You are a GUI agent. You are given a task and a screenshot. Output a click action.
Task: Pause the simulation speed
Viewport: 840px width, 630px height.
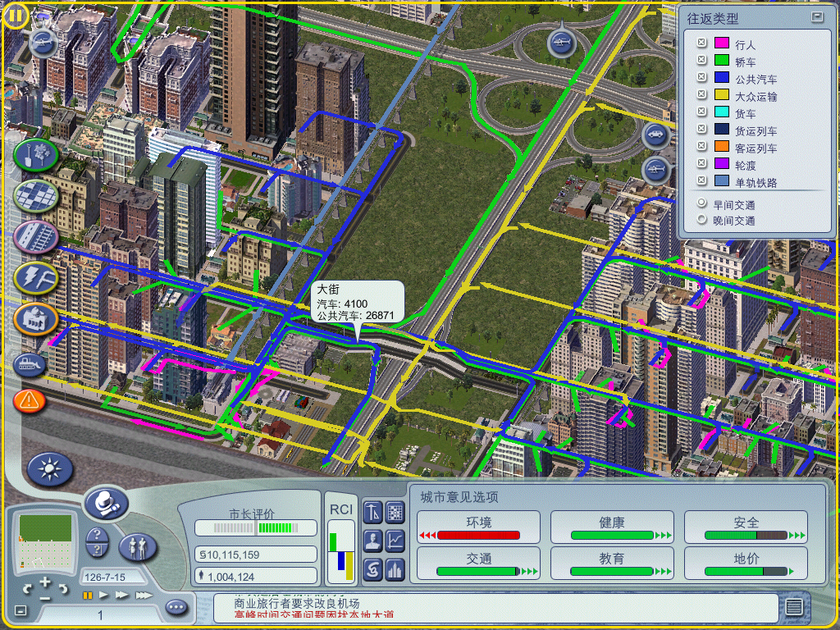click(x=87, y=596)
